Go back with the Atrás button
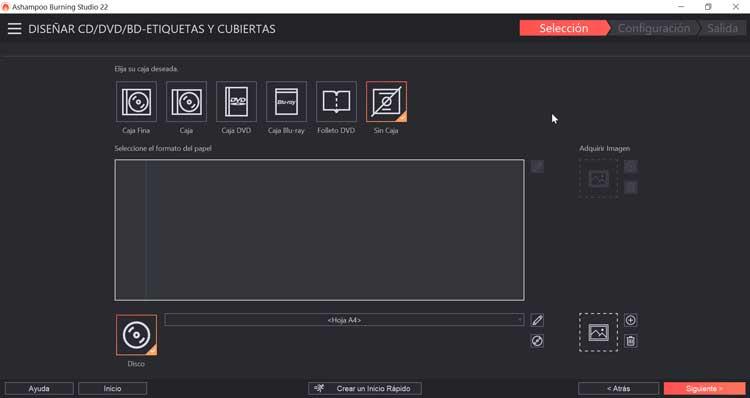This screenshot has height=398, width=750. (x=618, y=388)
